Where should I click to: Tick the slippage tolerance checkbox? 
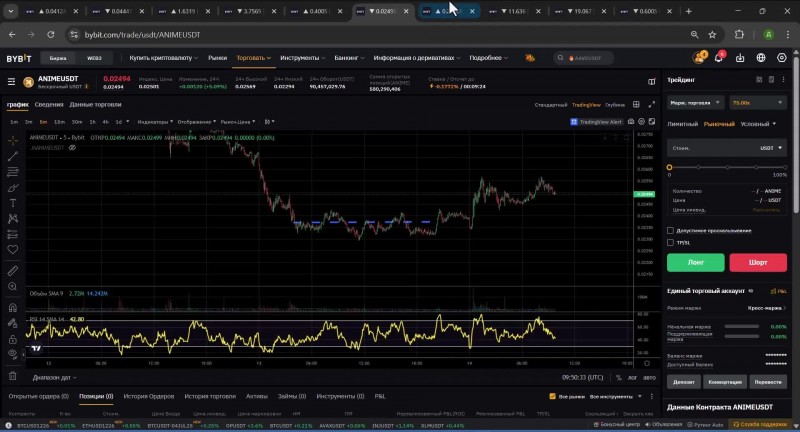pos(670,229)
